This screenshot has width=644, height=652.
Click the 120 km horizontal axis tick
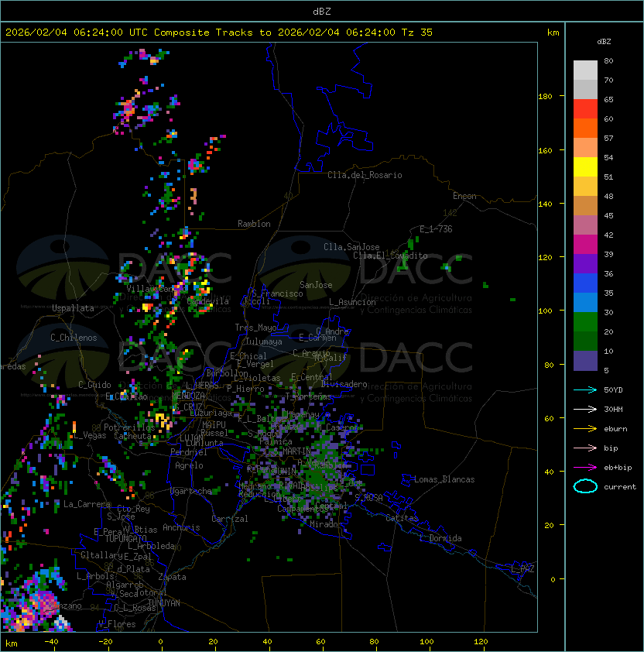[481, 642]
